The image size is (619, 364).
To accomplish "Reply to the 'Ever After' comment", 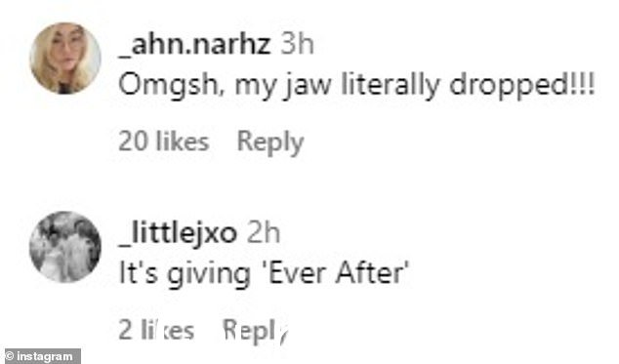I will tap(256, 331).
